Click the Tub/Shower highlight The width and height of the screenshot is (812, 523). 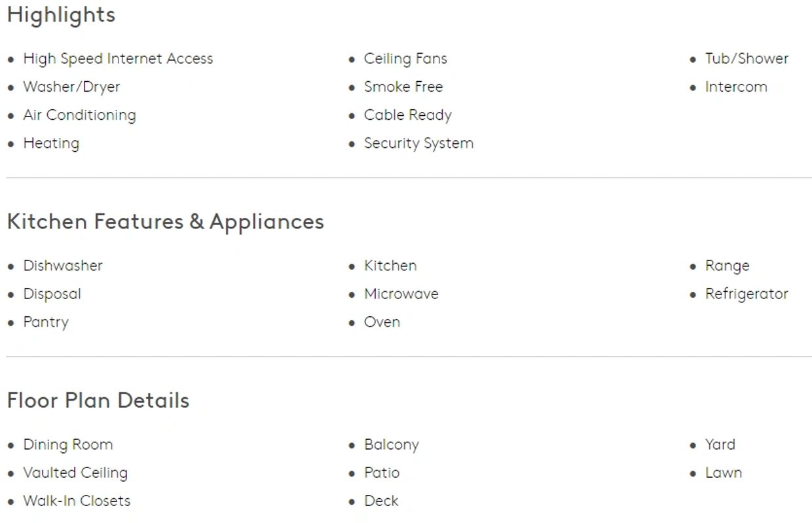coord(747,59)
